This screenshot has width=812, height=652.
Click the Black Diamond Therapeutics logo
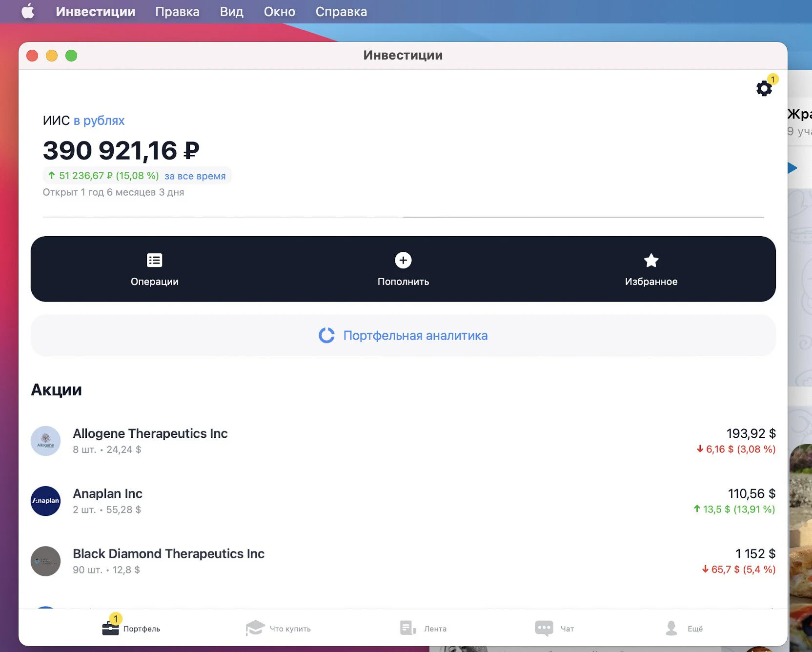(x=45, y=561)
